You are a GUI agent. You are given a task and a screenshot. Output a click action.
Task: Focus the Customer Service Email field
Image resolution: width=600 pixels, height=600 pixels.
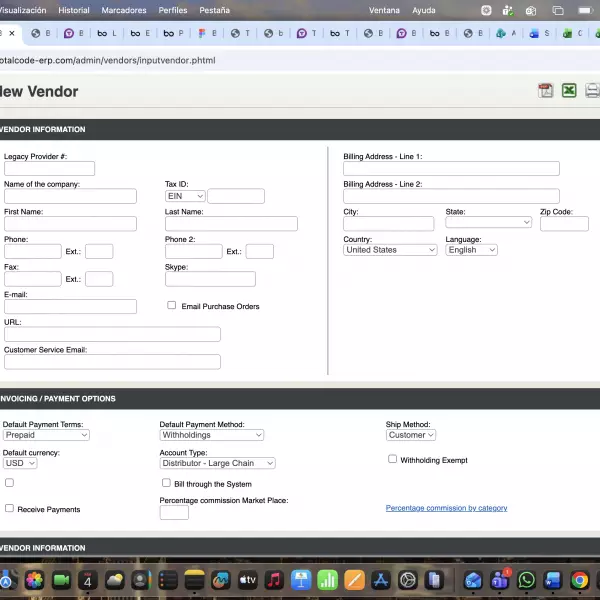[x=112, y=362]
